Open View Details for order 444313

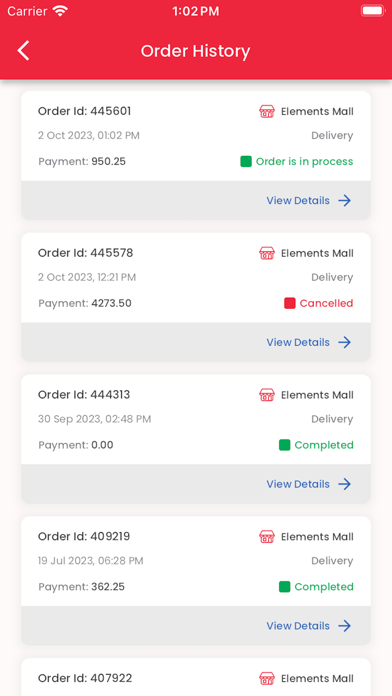point(298,484)
